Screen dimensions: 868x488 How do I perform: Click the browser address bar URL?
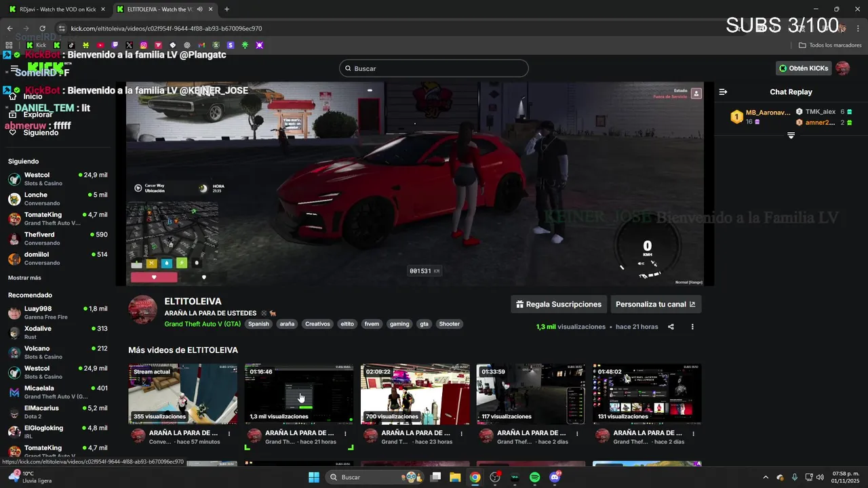(x=166, y=28)
